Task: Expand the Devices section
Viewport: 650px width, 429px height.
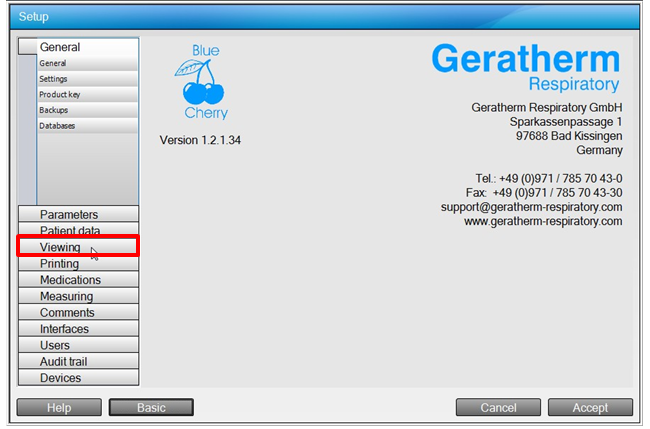Action: 78,377
